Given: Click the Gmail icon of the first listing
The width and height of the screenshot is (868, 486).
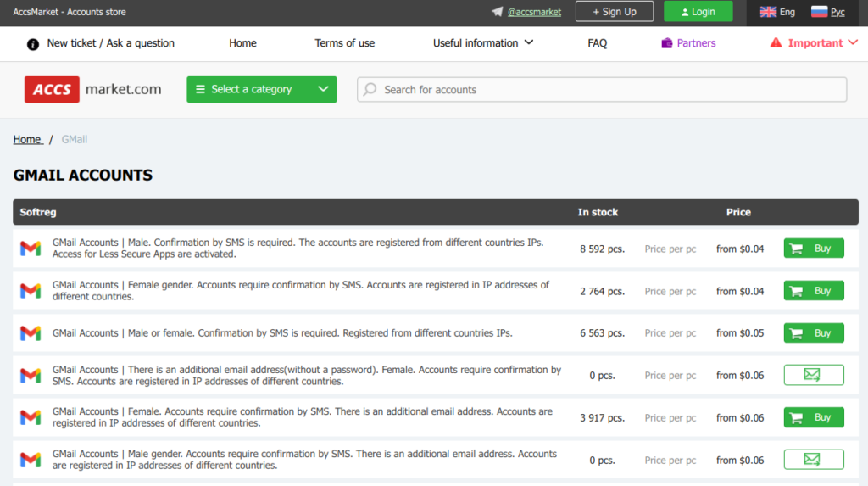Looking at the screenshot, I should point(31,249).
